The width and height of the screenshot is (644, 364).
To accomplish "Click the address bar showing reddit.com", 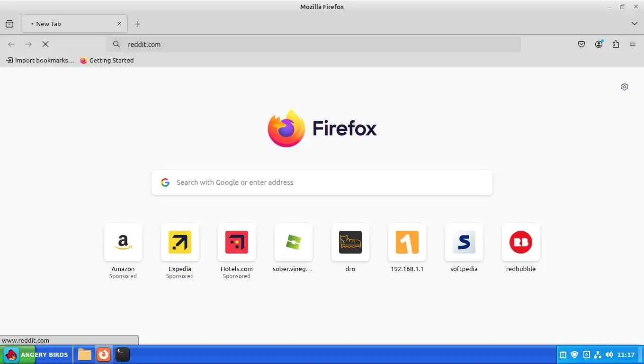I will [313, 44].
